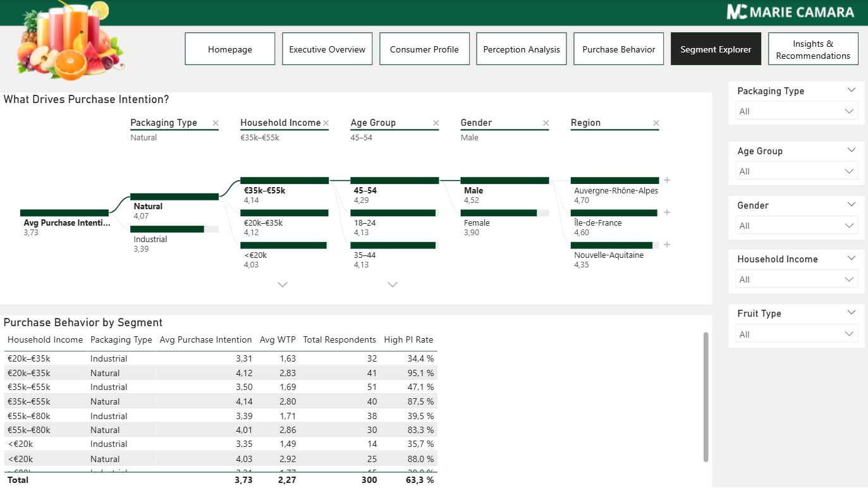Remove Region level with X icon
This screenshot has width=868, height=488.
coord(656,123)
